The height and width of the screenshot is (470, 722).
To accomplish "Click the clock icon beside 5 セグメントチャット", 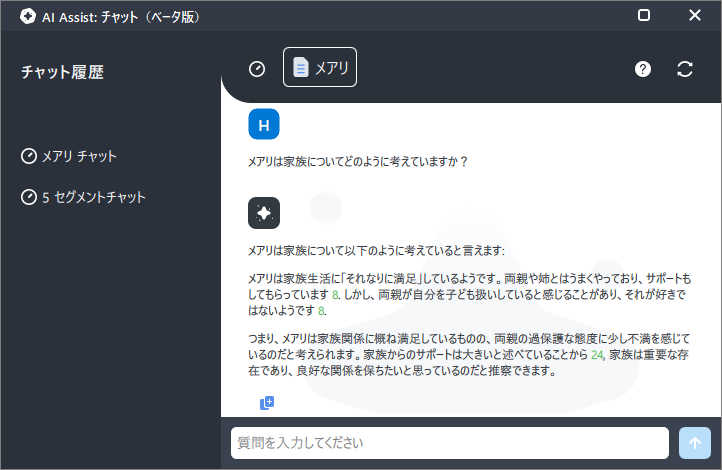I will (x=29, y=197).
